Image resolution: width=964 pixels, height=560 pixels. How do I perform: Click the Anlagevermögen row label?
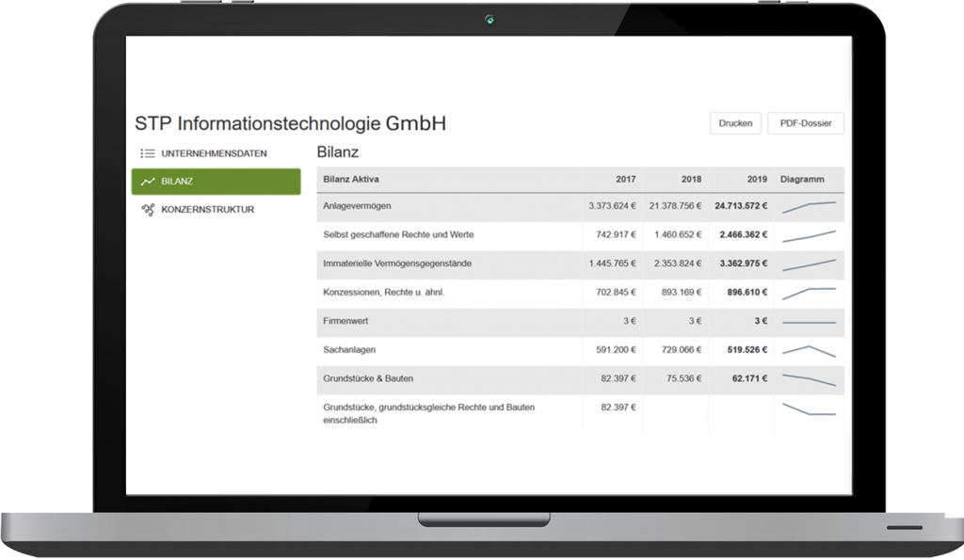pos(357,206)
